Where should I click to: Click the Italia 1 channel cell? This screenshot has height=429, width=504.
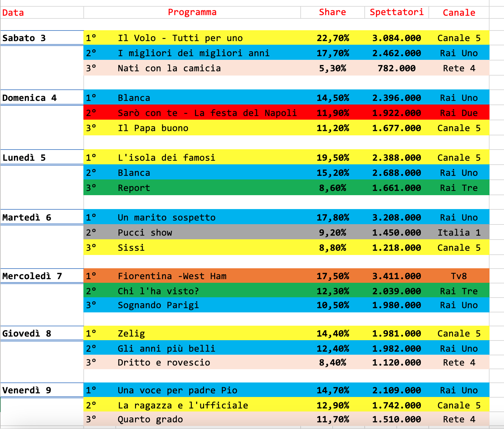(x=459, y=233)
